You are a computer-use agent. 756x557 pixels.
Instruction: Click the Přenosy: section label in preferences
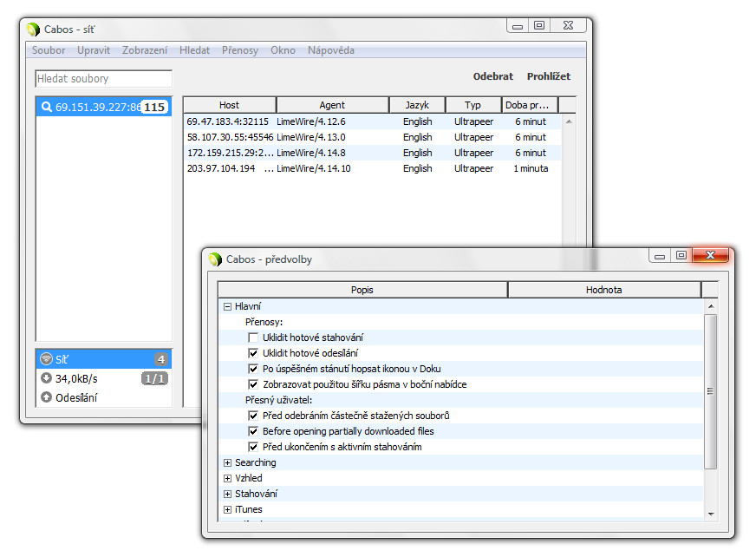tap(264, 322)
